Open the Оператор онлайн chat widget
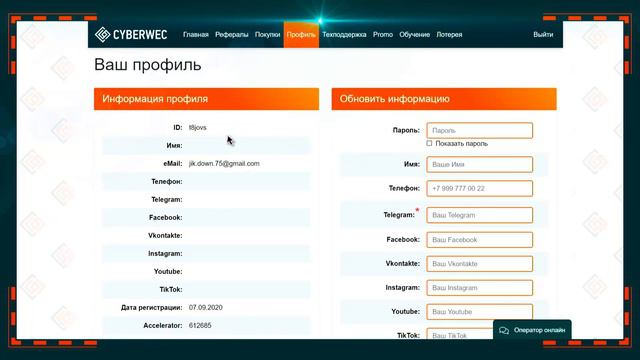640x360 pixels. pos(532,330)
